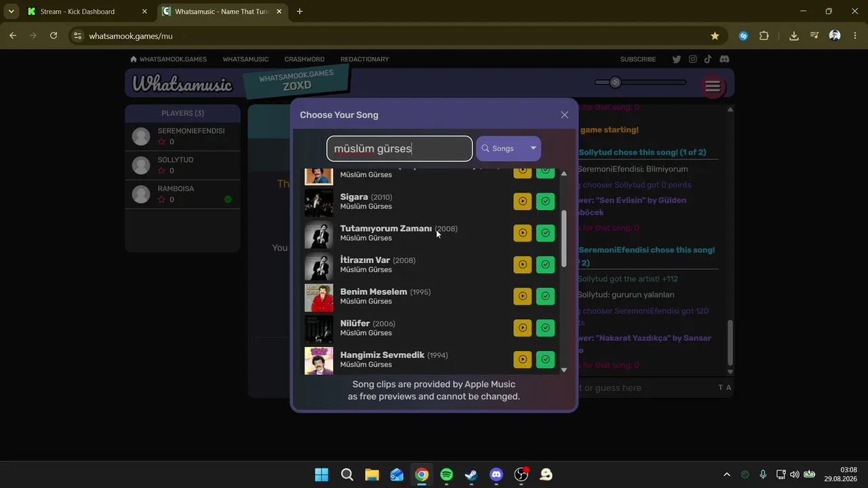The width and height of the screenshot is (868, 488).
Task: Click the song title Hangimiz Sevmedik
Action: (x=382, y=355)
